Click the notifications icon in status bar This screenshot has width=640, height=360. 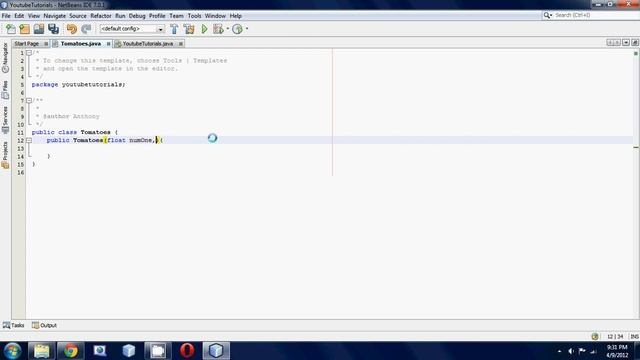pos(595,337)
